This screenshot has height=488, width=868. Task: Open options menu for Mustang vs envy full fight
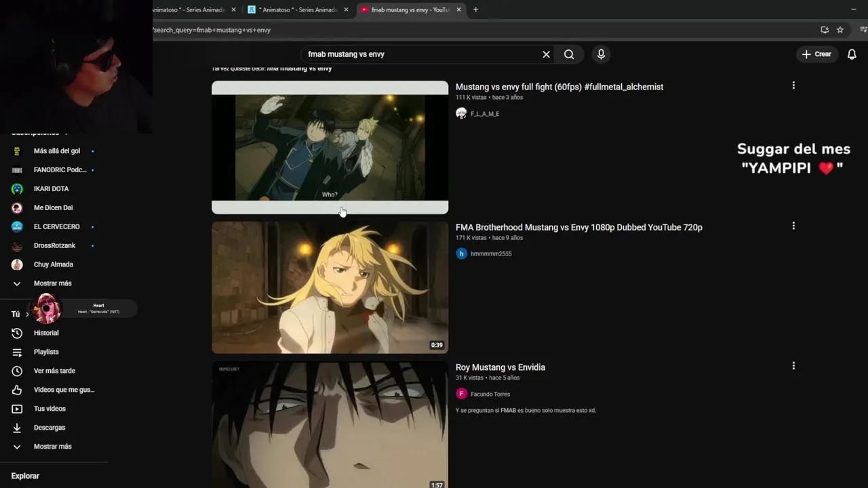click(x=793, y=85)
